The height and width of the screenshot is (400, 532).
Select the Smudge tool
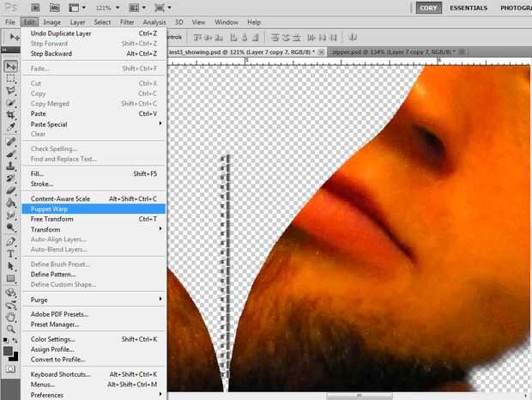pos(10,215)
